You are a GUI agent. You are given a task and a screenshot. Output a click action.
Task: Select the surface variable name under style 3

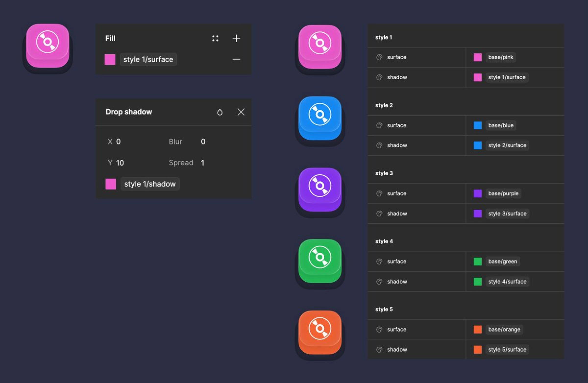click(396, 193)
